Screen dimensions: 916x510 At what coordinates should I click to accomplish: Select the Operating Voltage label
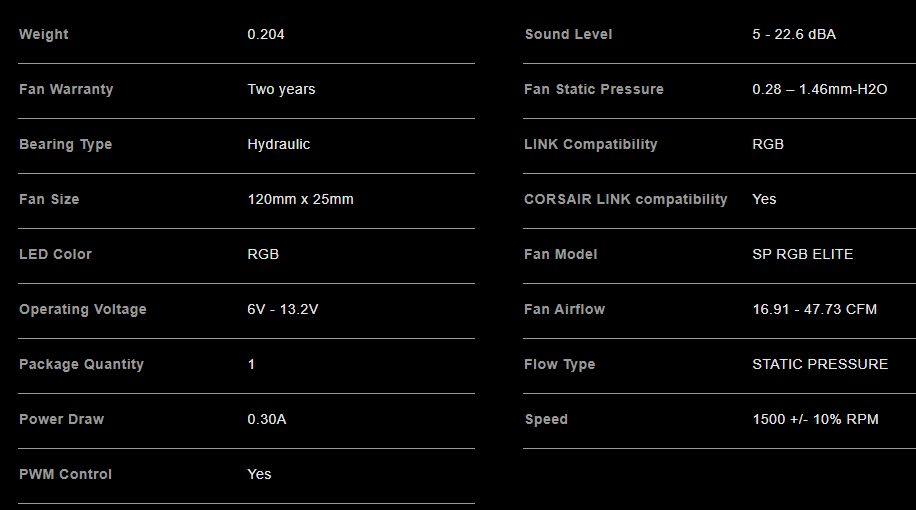pyautogui.click(x=83, y=309)
